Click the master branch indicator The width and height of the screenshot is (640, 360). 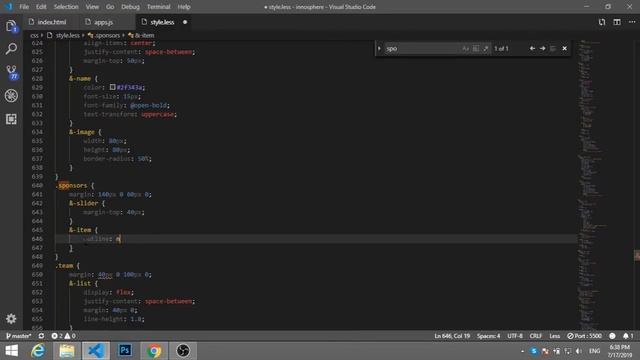coord(18,336)
